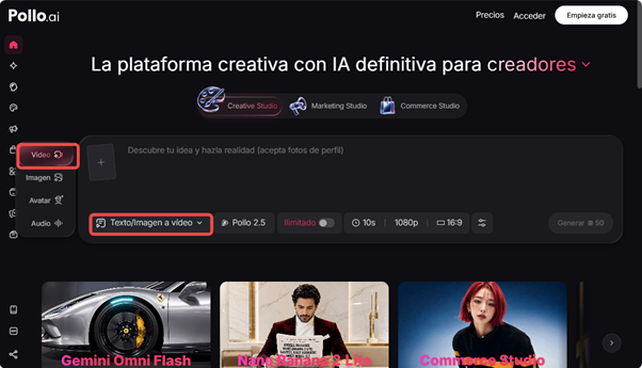The image size is (642, 368).
Task: Open the sparkle star sidebar icon
Action: (14, 65)
